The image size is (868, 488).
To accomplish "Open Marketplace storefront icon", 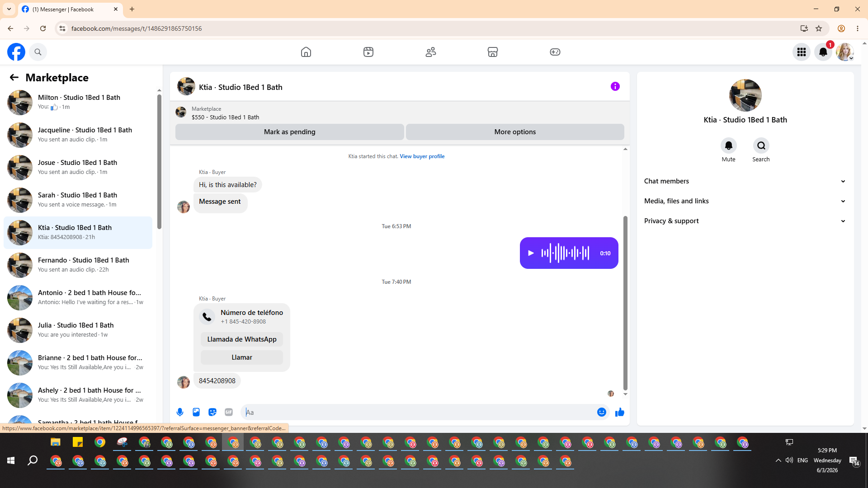I will [493, 52].
